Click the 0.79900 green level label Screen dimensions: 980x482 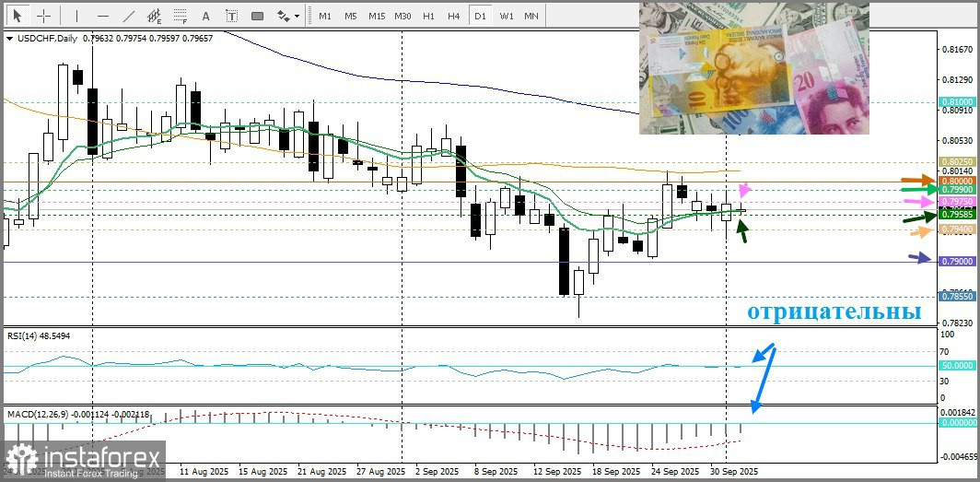pos(957,189)
